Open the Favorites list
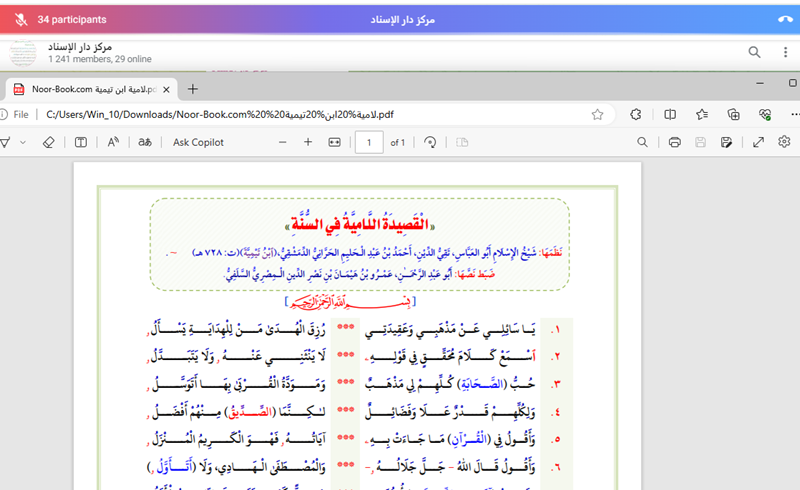Screen dimensions: 800x490 coord(702,114)
